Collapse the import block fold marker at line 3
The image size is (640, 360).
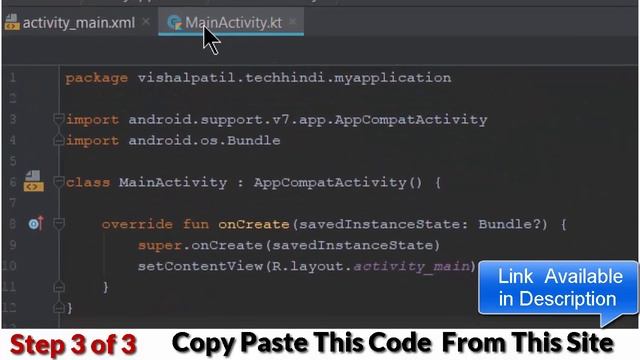tap(58, 119)
